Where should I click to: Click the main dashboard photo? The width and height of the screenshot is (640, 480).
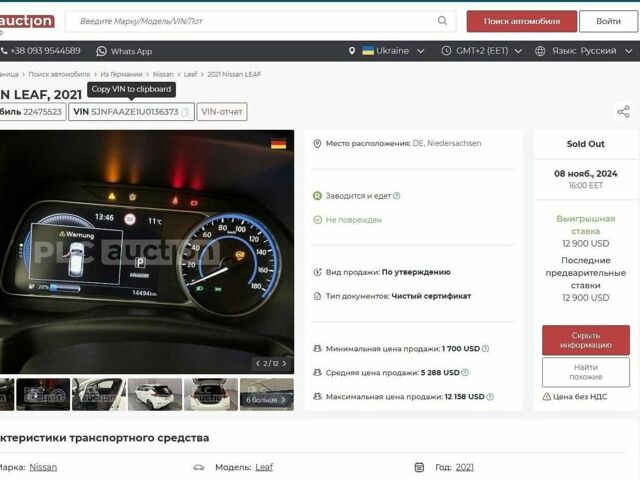(x=147, y=251)
